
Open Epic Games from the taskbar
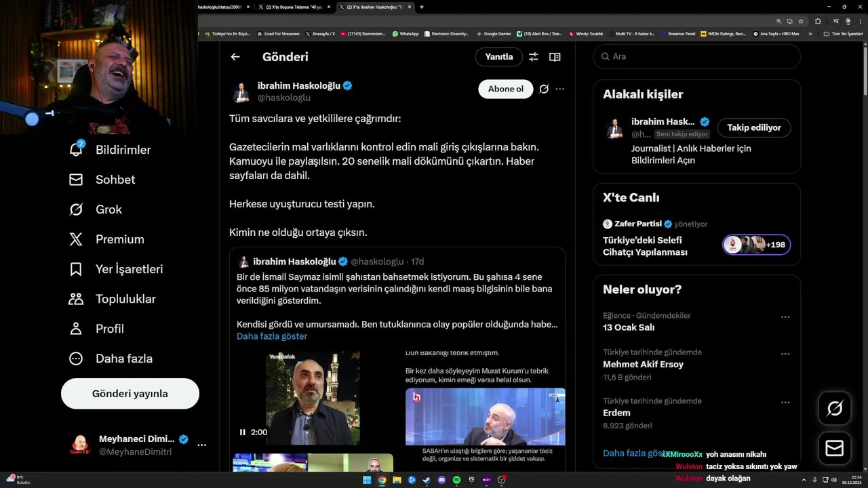(471, 480)
